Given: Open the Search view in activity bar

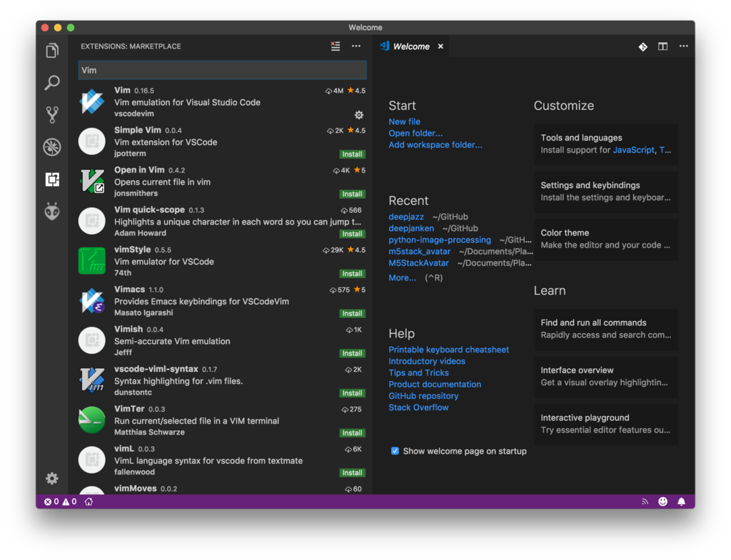Looking at the screenshot, I should click(x=52, y=83).
